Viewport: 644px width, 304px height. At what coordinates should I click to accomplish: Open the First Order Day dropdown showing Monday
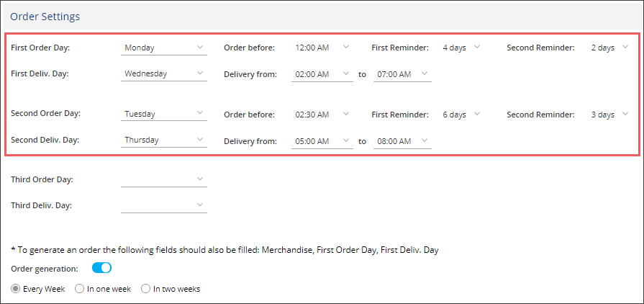point(164,48)
